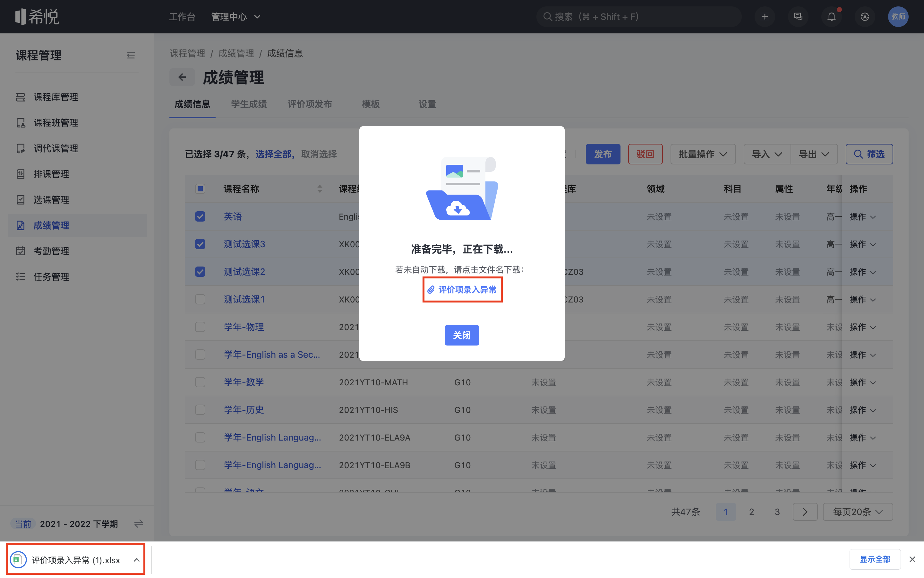Open the 导入 dropdown
This screenshot has height=578, width=924.
tap(767, 154)
